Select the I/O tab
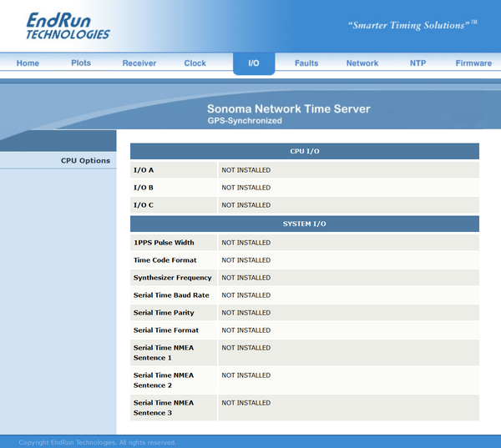Screen dimensions: 501x448 point(254,63)
